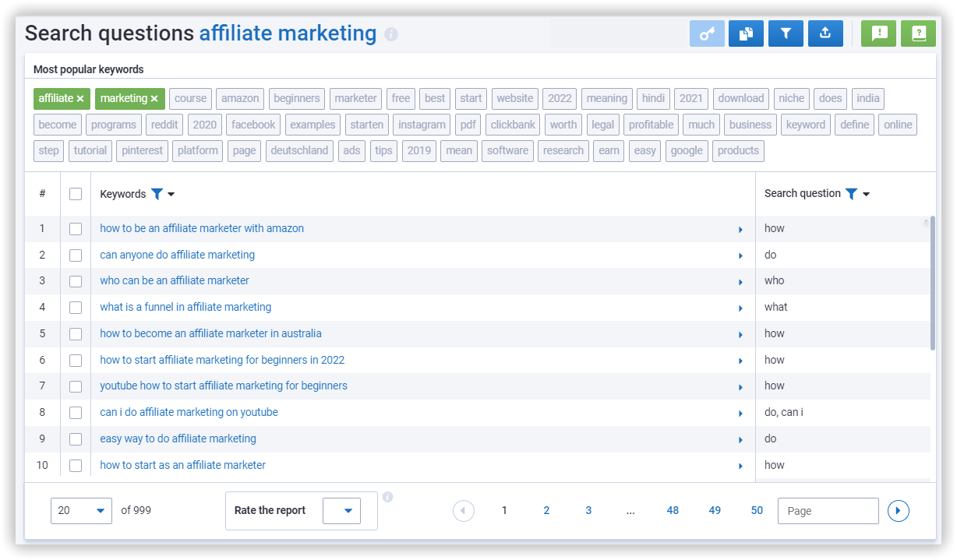Select the 'clickbank' keyword tag

(x=513, y=125)
